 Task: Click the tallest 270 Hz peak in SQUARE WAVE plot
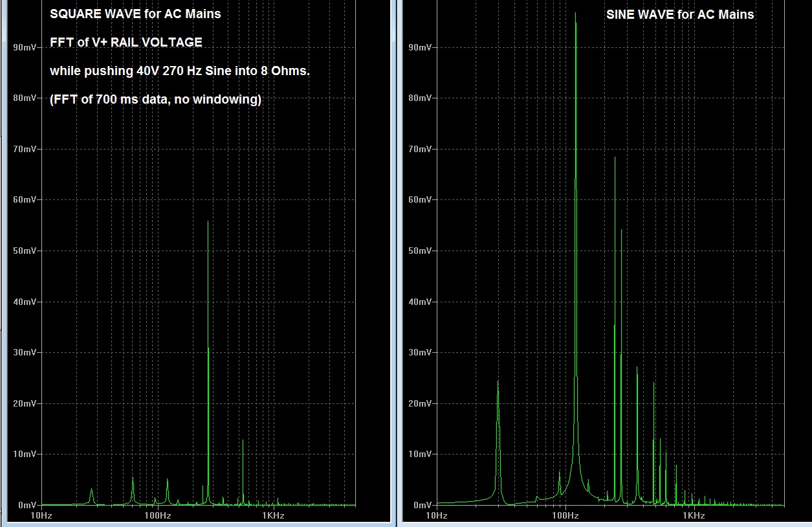pyautogui.click(x=208, y=363)
